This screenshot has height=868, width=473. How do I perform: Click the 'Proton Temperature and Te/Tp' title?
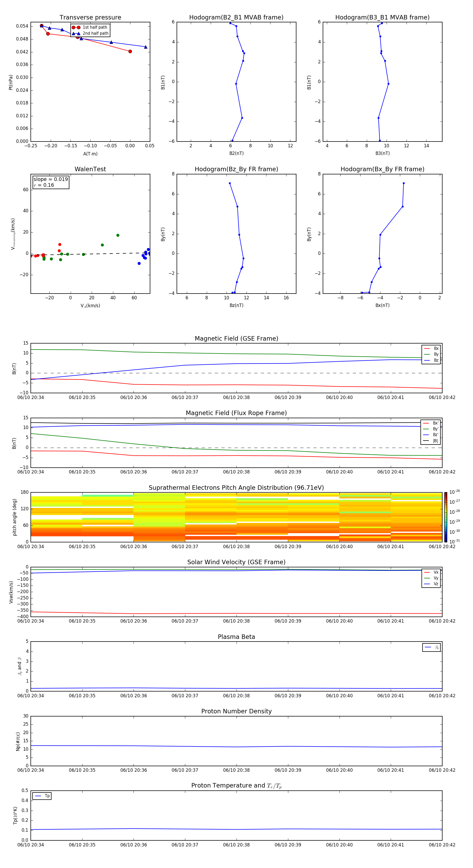(x=236, y=786)
